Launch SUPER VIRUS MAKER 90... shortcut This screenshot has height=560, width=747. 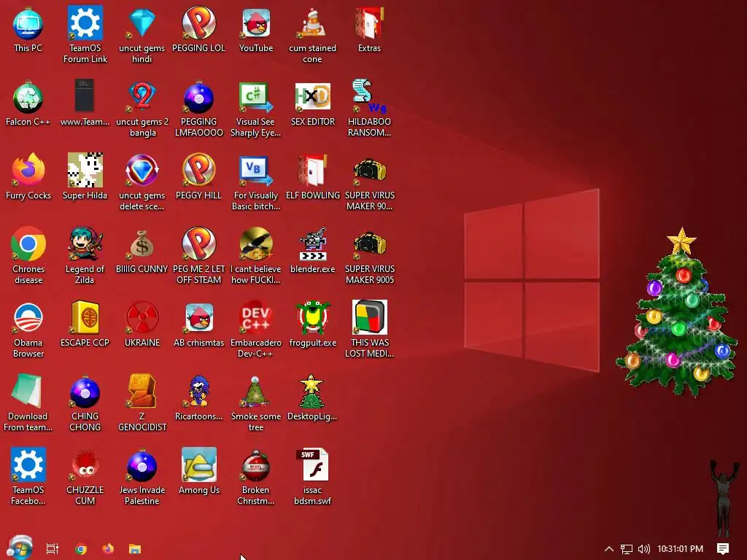click(369, 182)
